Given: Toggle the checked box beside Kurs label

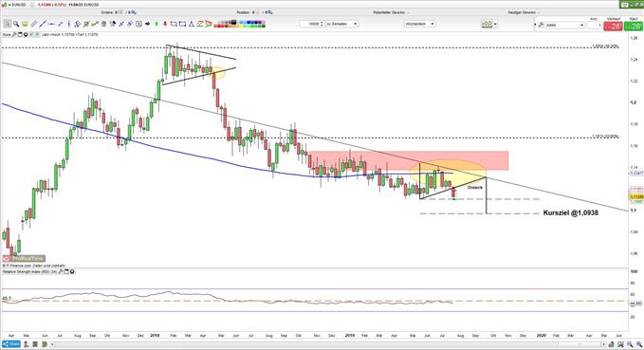Looking at the screenshot, I should point(37,34).
